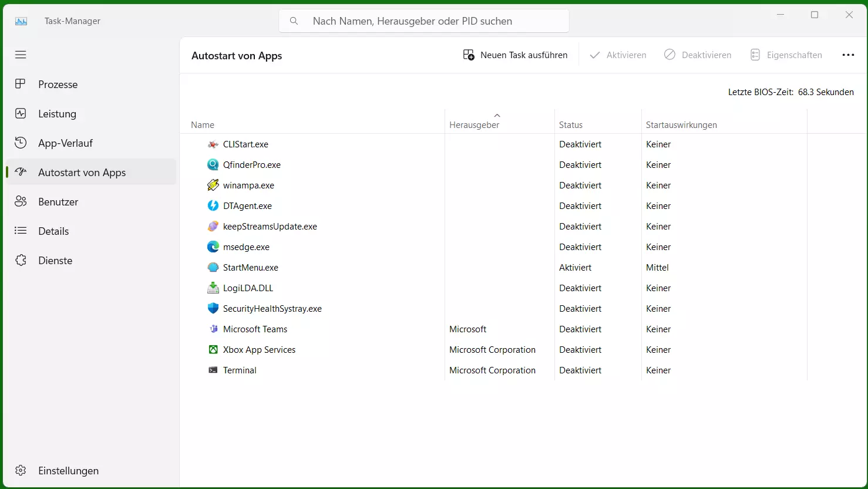Click the msedge.exe Edge icon
This screenshot has width=868, height=489.
pos(213,247)
